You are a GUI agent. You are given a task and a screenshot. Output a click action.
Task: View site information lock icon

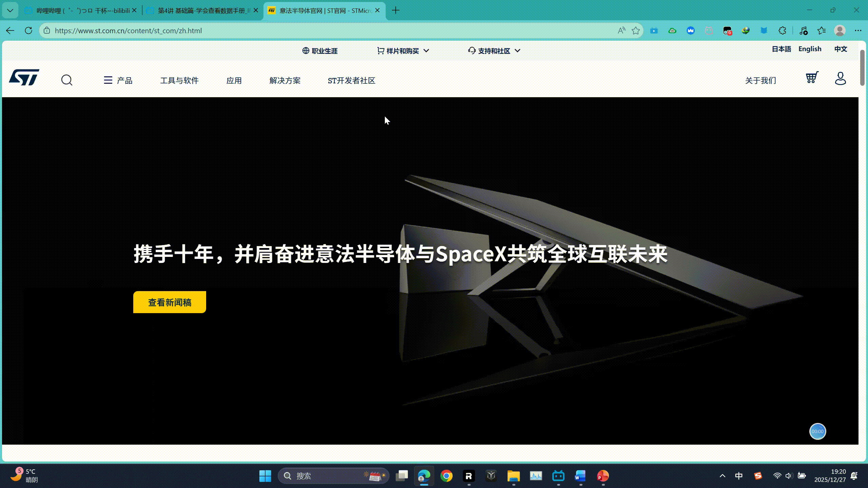47,30
